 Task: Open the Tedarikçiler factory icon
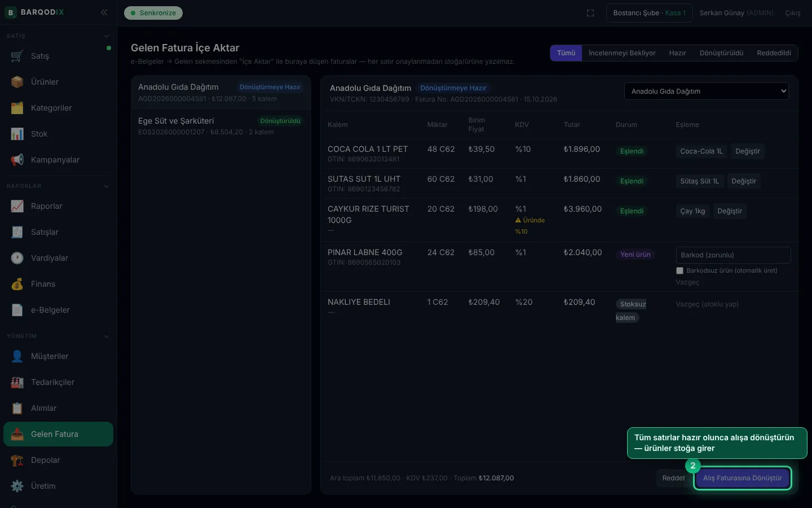click(17, 382)
